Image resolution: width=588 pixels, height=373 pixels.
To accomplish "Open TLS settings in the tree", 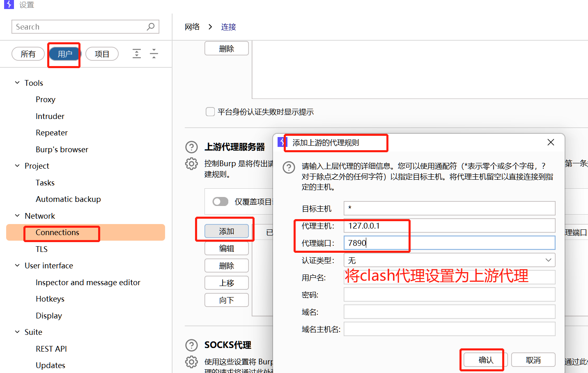I will (x=41, y=249).
